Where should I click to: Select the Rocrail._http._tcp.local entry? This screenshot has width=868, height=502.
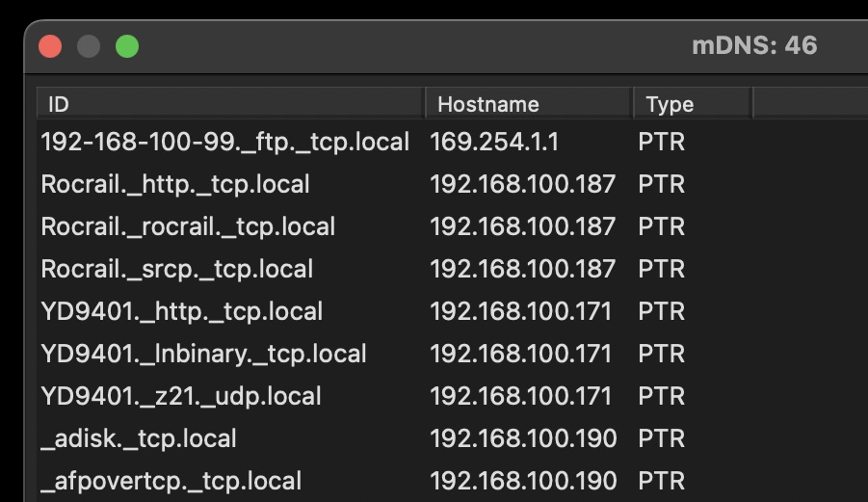[175, 184]
